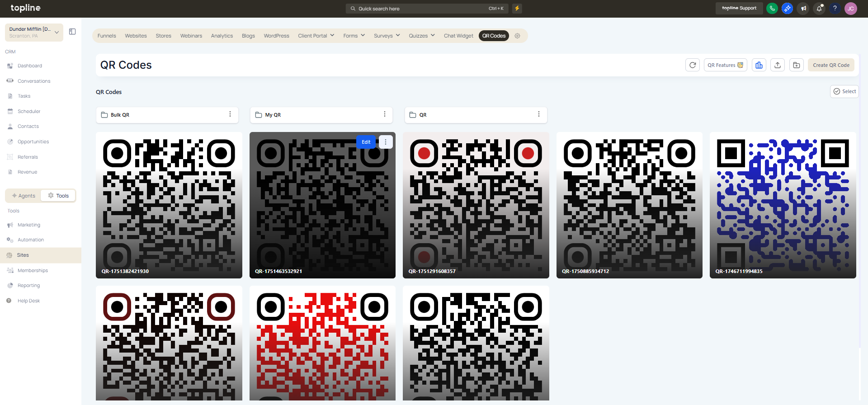Screen dimensions: 868x405
Task: Click the lightning bolt quick actions icon
Action: (517, 8)
